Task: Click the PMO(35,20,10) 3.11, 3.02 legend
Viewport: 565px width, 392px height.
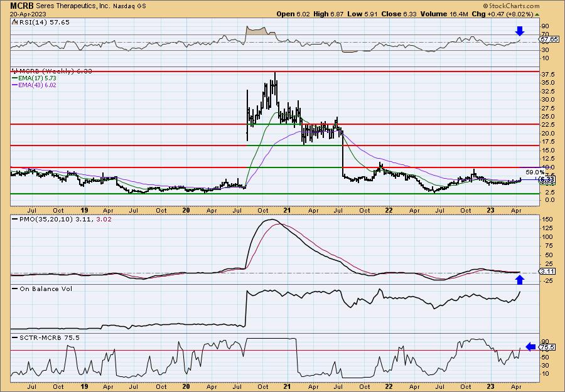Action: (x=62, y=219)
